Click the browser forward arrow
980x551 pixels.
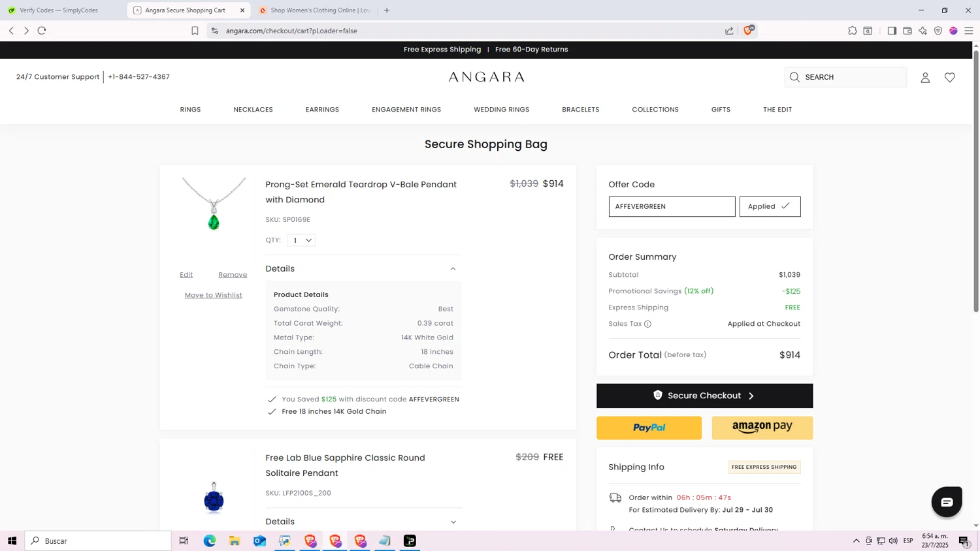[x=26, y=31]
